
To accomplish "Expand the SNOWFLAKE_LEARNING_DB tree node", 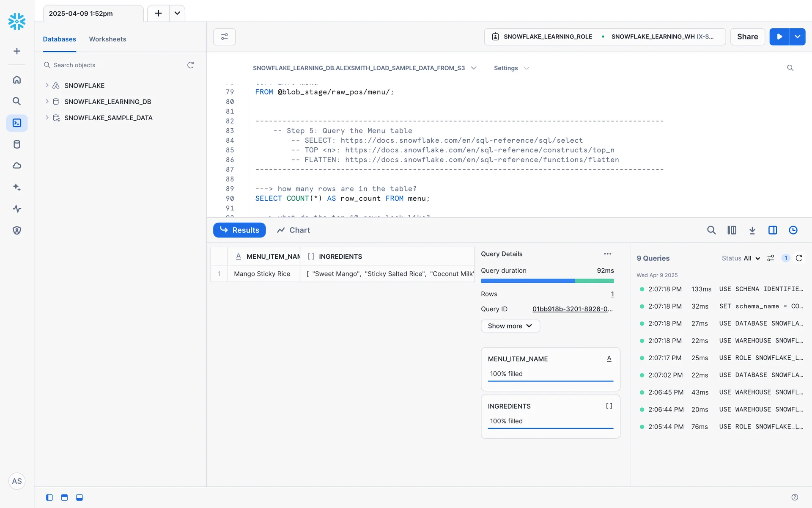I will click(x=47, y=102).
